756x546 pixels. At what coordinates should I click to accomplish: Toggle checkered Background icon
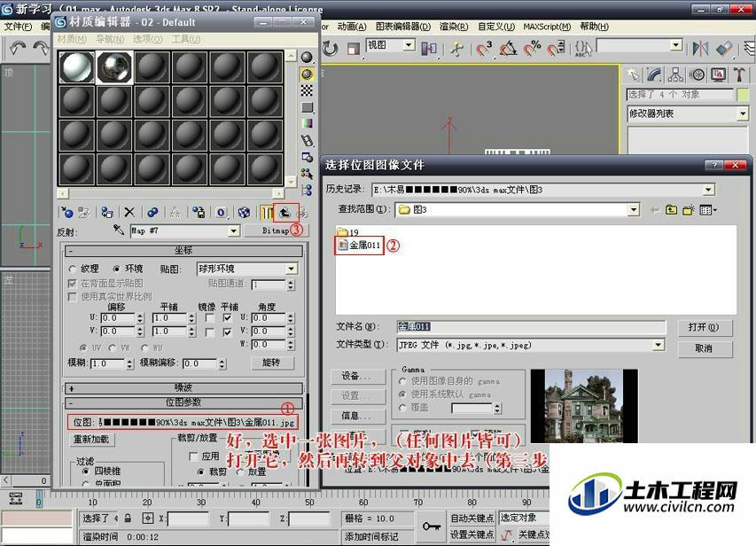coord(307,90)
